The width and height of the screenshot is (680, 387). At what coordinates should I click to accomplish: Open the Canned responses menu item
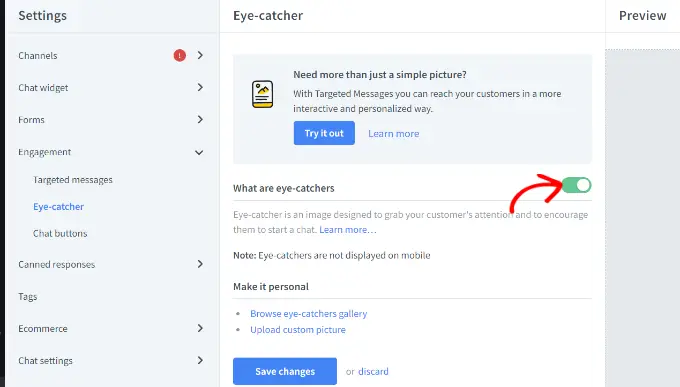[x=56, y=265]
